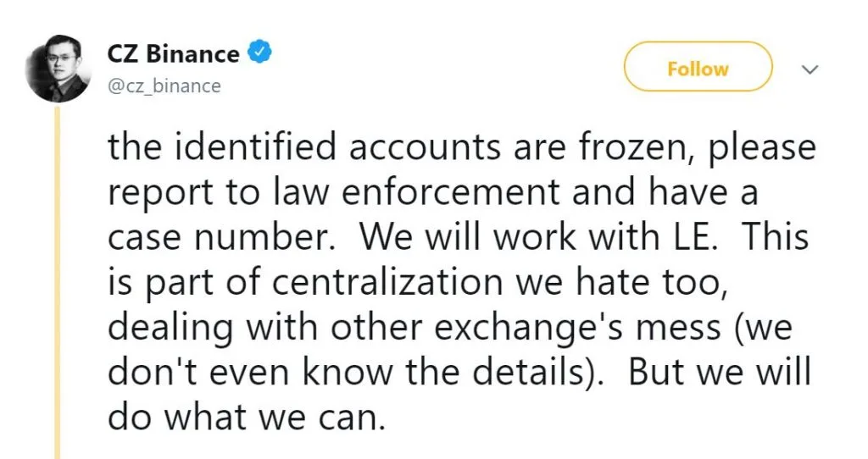The width and height of the screenshot is (868, 459).
Task: Click the line starting "dealing with other"
Action: (449, 326)
